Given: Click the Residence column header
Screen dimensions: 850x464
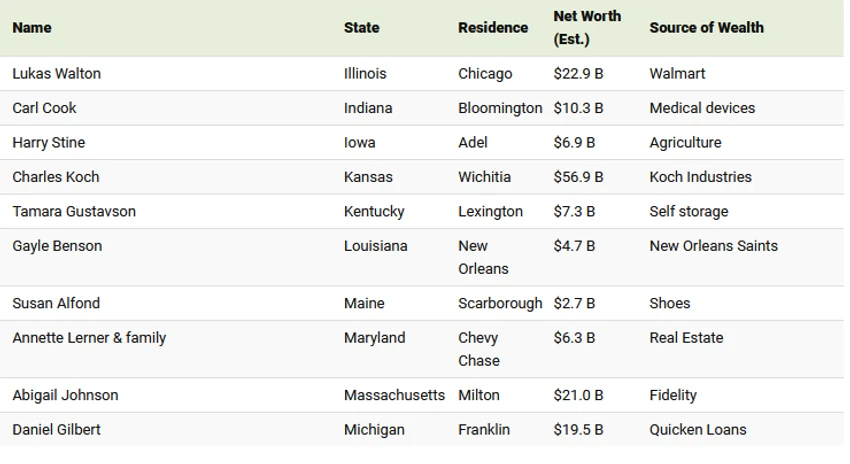Looking at the screenshot, I should coord(493,28).
